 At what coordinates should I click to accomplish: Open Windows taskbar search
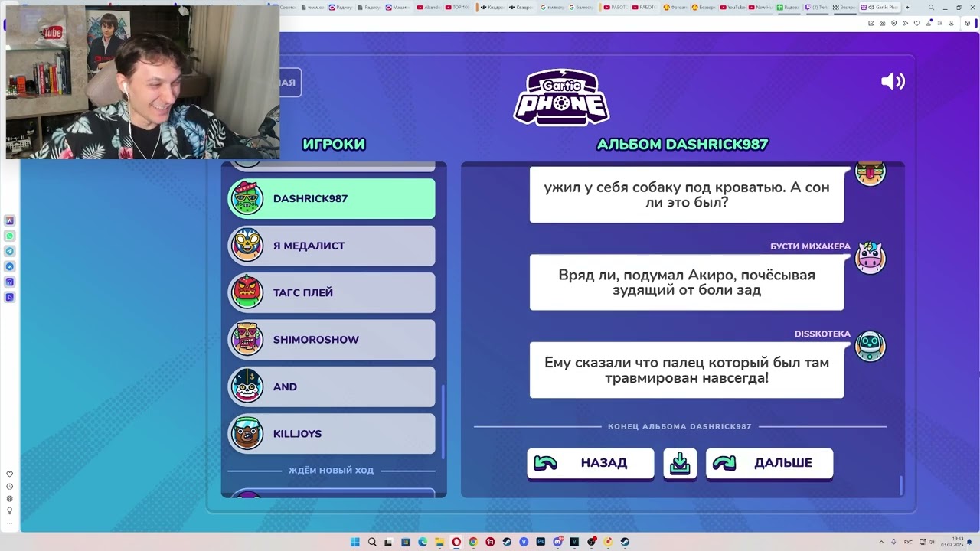[x=372, y=542]
